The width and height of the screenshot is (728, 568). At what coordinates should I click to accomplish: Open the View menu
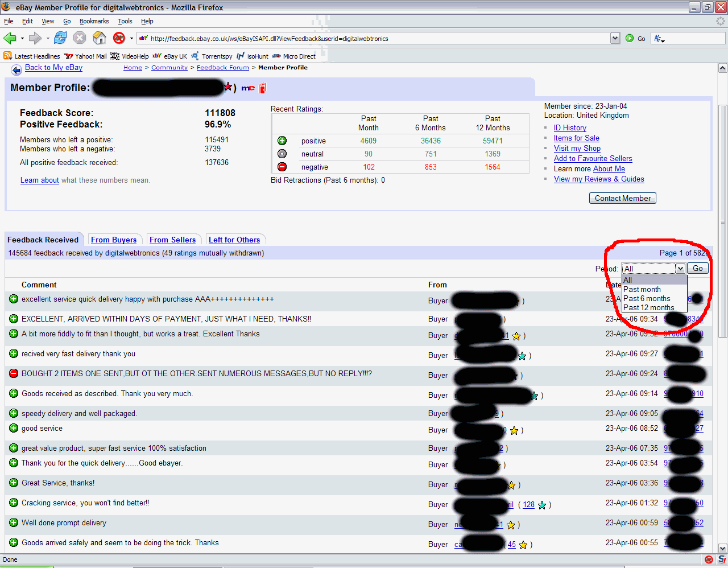click(x=48, y=21)
